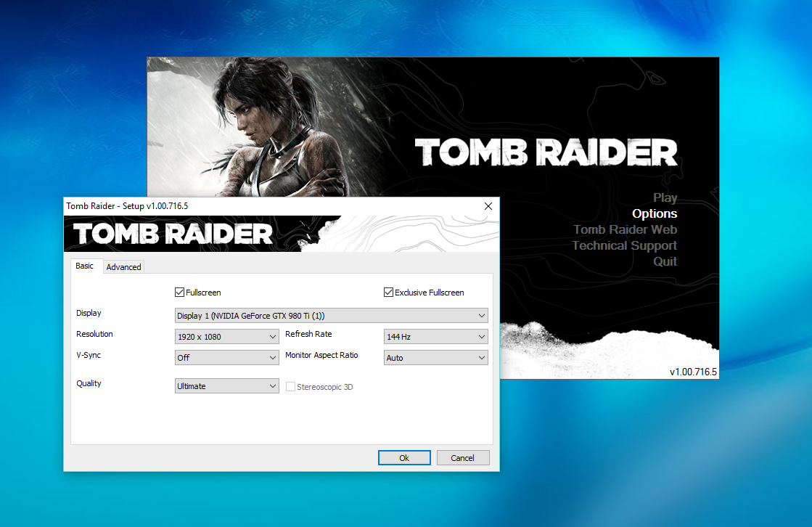Click the Monitor Aspect Ratio label

coord(321,355)
